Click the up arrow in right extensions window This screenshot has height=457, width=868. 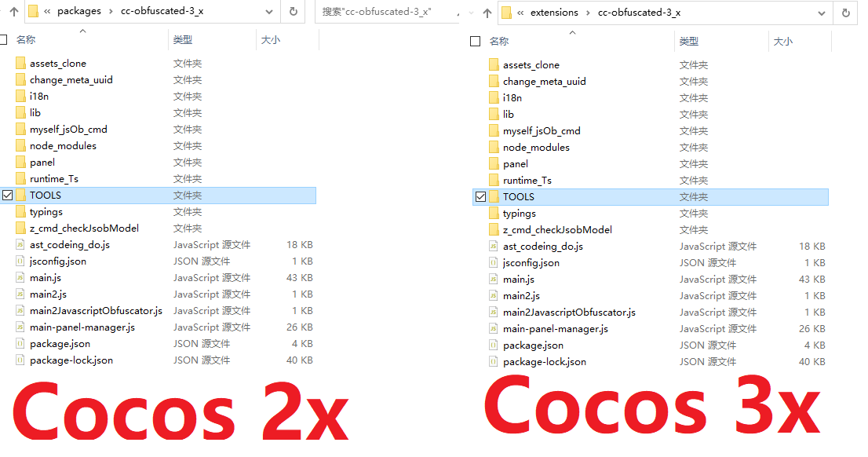[487, 13]
